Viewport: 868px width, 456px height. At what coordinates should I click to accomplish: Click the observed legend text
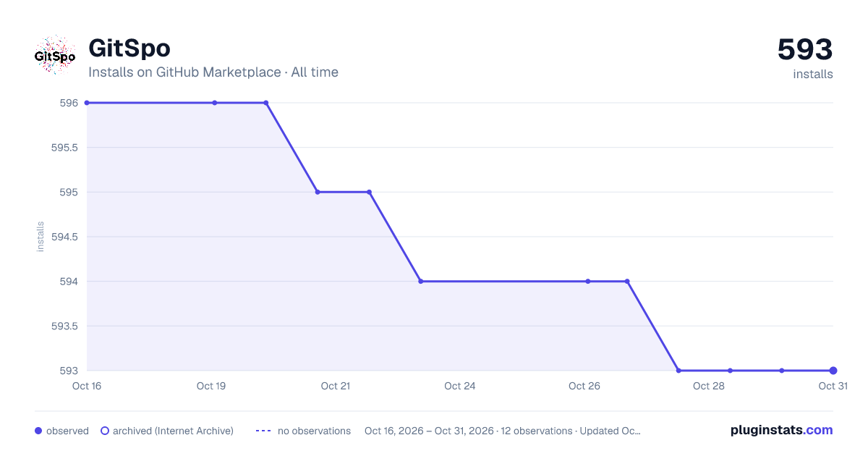[x=67, y=431]
